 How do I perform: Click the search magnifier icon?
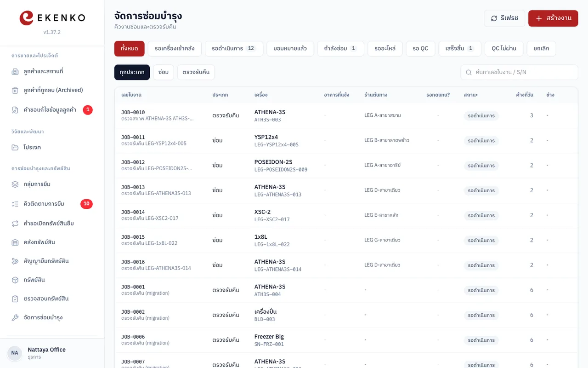(x=469, y=72)
